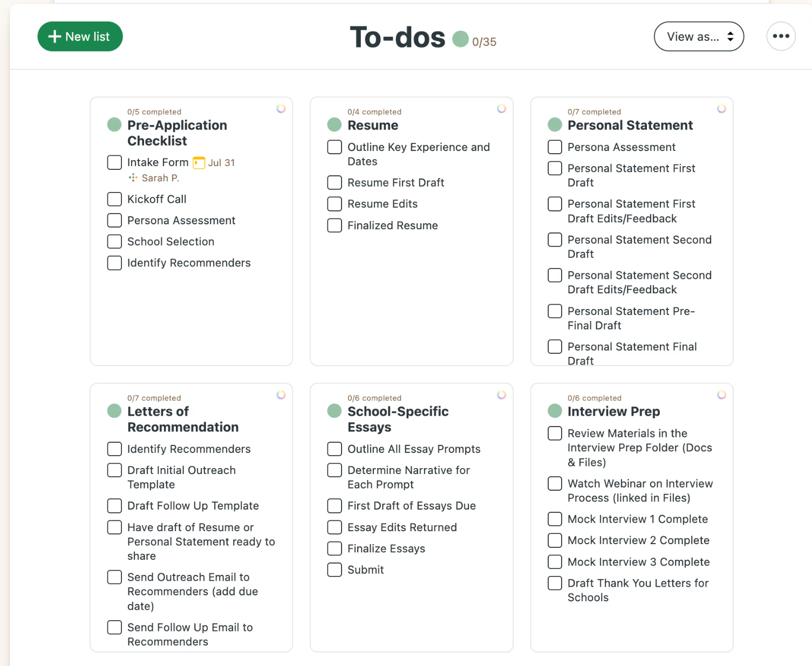Click the progress ring icon on Resume card

click(x=501, y=109)
